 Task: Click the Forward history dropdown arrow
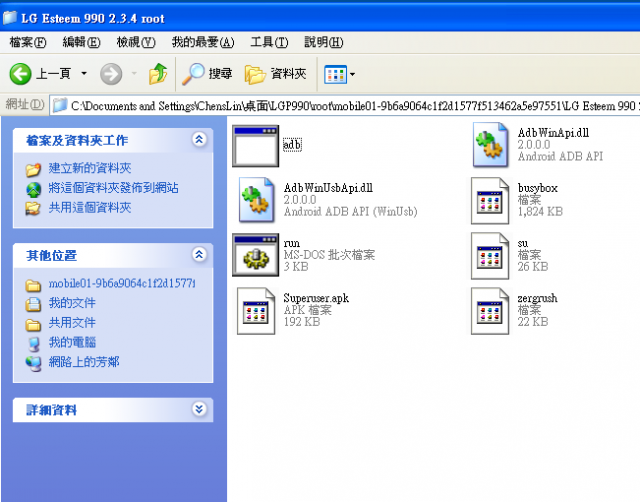pos(134,74)
